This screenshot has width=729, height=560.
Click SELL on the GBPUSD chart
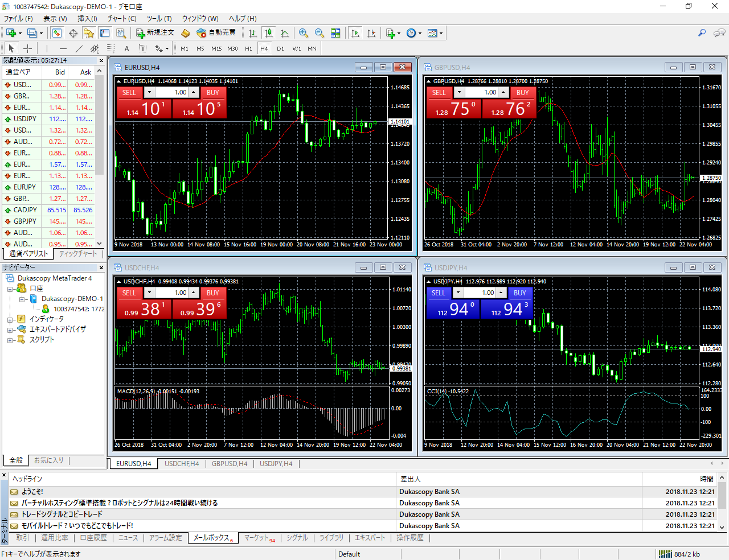(x=439, y=93)
